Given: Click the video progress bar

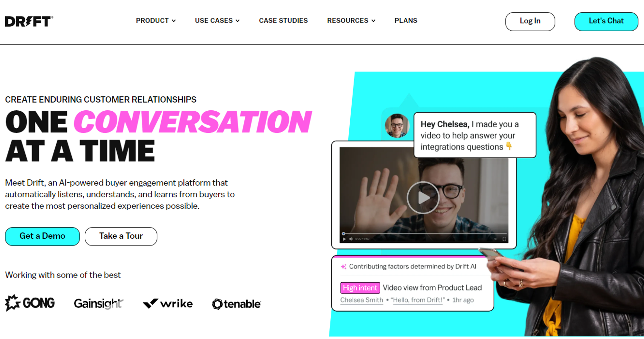Looking at the screenshot, I should [x=425, y=234].
